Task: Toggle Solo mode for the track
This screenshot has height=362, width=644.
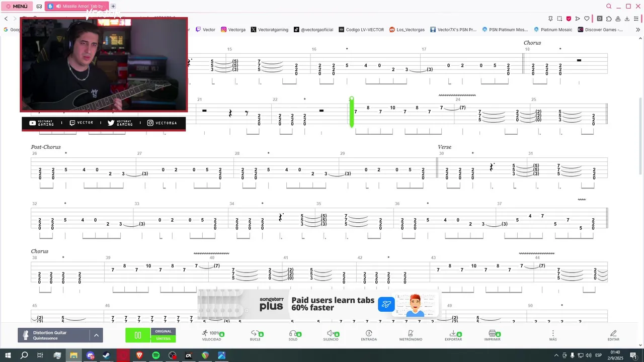Action: [293, 335]
